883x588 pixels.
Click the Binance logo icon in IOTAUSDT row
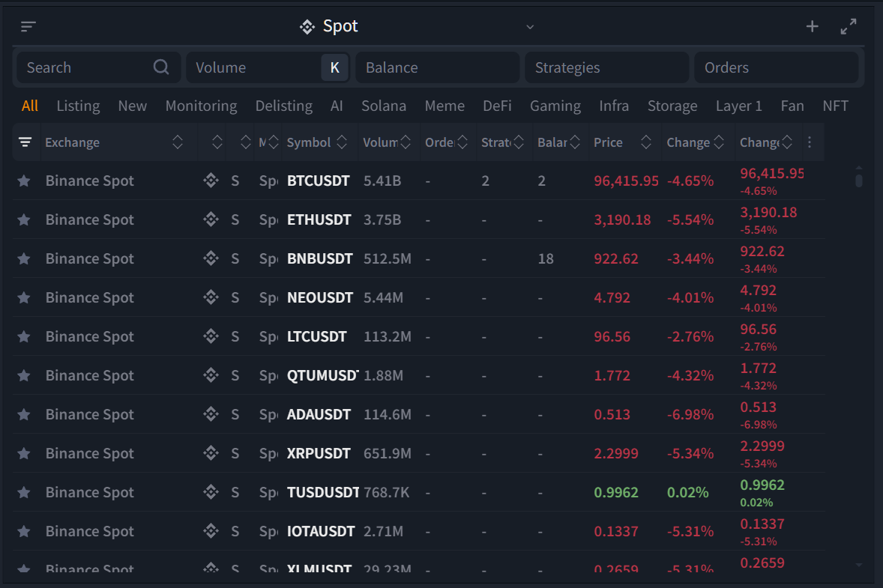211,530
